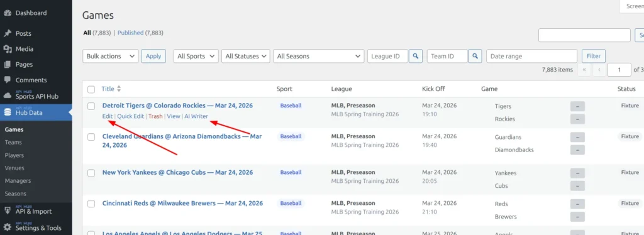Open the Bulk actions dropdown
Image resolution: width=644 pixels, height=235 pixels.
click(111, 56)
